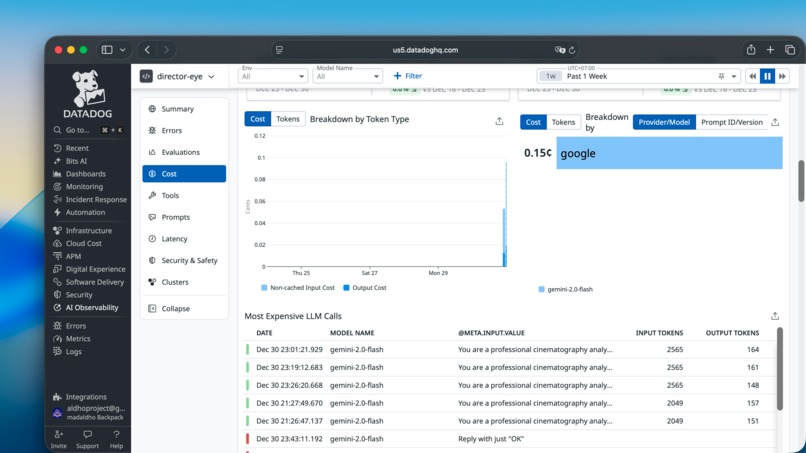Open the Tools section
This screenshot has width=806, height=453.
[x=184, y=195]
